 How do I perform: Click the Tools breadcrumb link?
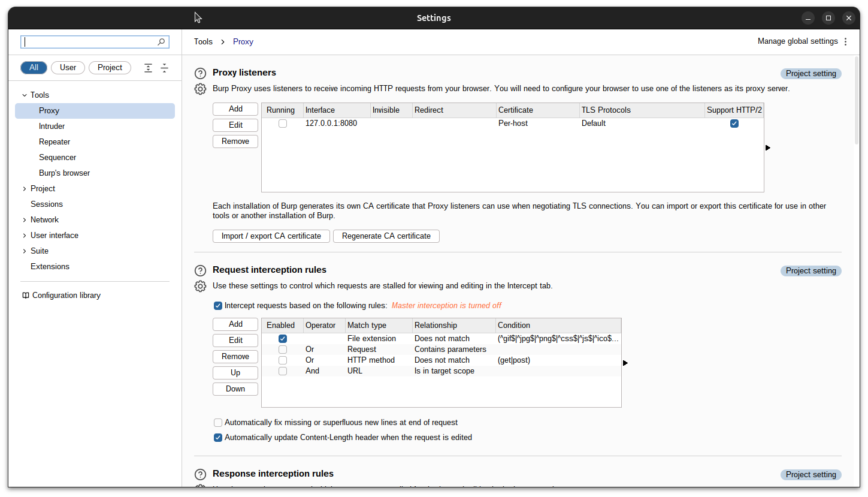pyautogui.click(x=203, y=42)
